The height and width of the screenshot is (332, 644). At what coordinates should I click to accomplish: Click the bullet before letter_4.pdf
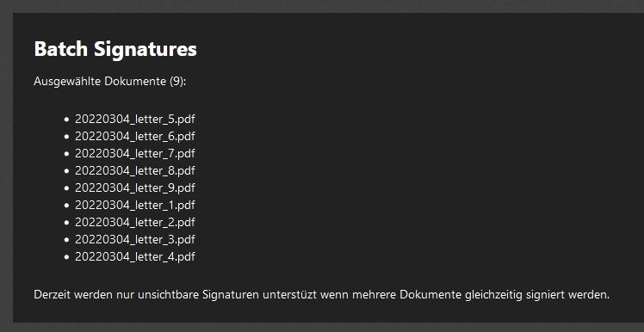(66, 257)
